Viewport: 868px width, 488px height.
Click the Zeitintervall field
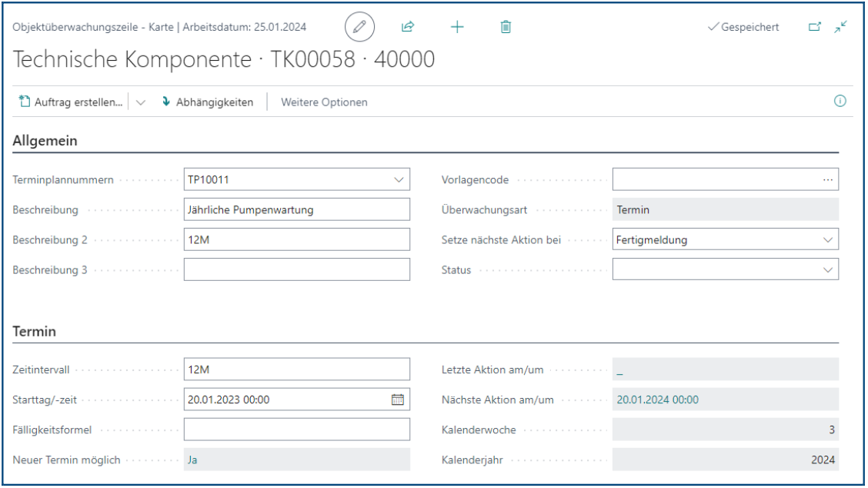(x=297, y=369)
